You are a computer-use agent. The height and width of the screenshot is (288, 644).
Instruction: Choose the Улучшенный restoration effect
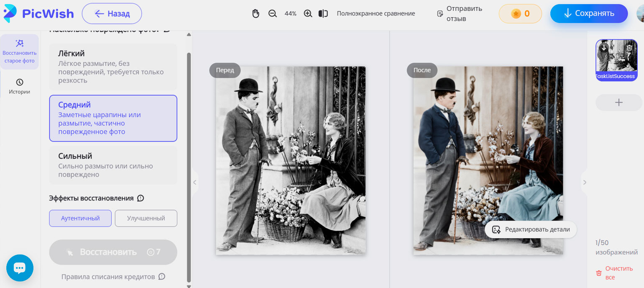coord(146,218)
